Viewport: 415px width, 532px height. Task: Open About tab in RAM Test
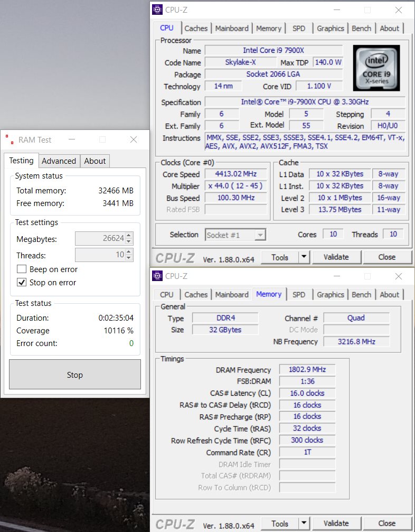coord(95,161)
